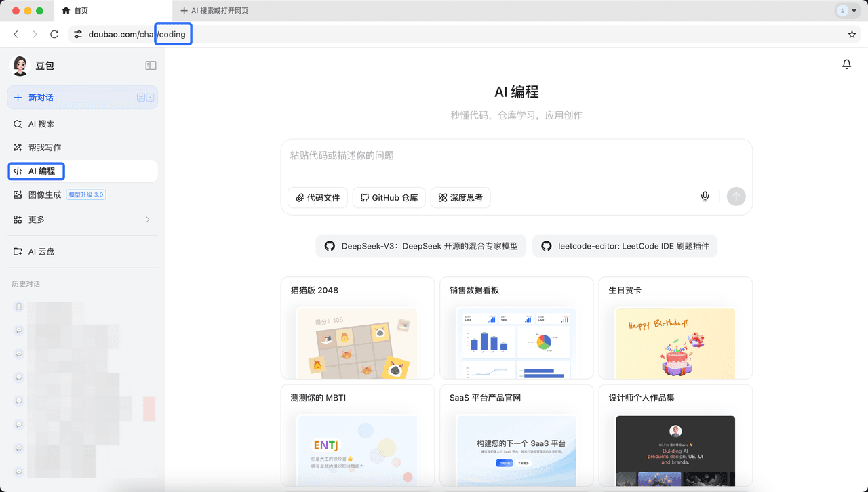Open the GitHub 仓库 button
This screenshot has height=492, width=868.
389,198
